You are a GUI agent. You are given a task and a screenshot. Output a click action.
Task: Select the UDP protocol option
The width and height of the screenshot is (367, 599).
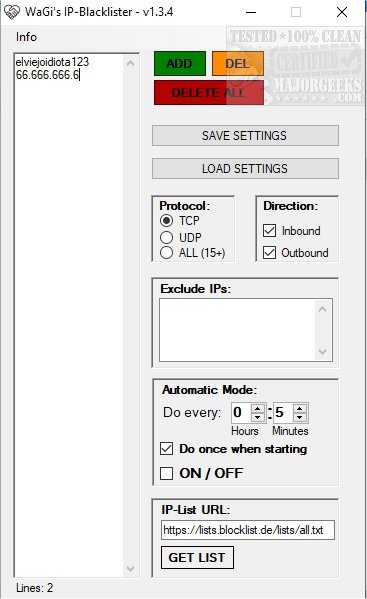tap(167, 237)
